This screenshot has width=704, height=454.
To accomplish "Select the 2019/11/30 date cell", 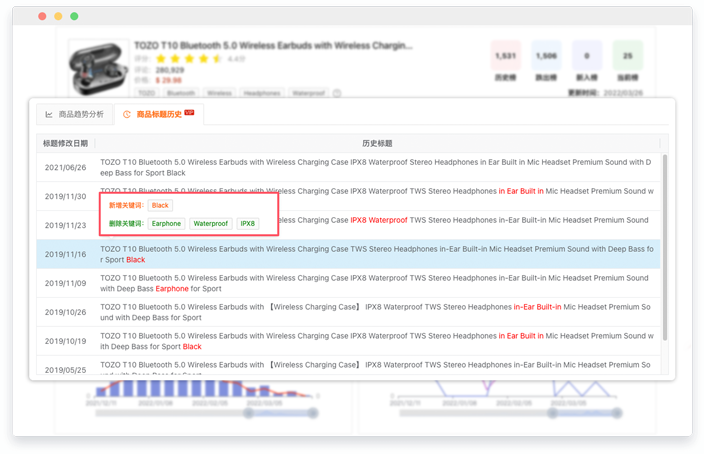I will pyautogui.click(x=66, y=196).
